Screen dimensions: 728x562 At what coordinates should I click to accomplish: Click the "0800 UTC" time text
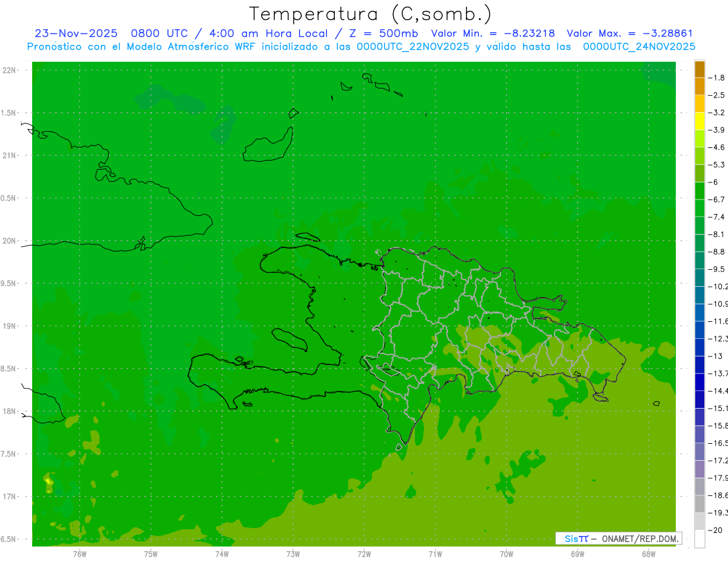pos(159,33)
